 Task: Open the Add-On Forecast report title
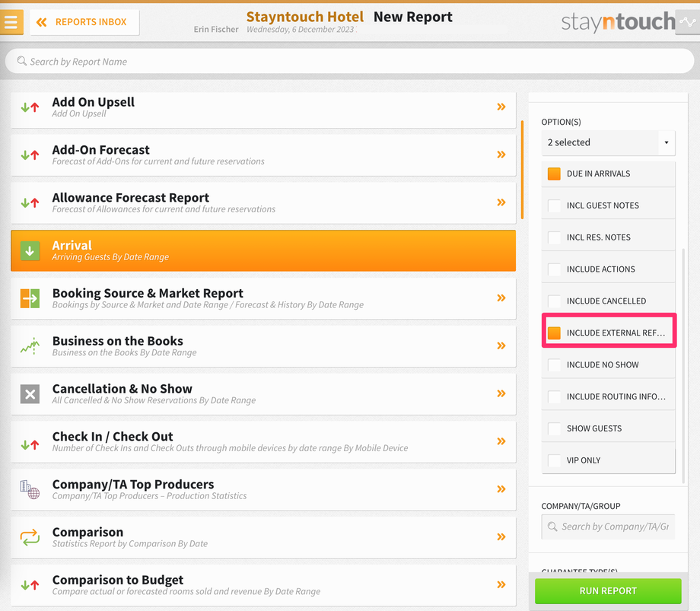pyautogui.click(x=101, y=149)
